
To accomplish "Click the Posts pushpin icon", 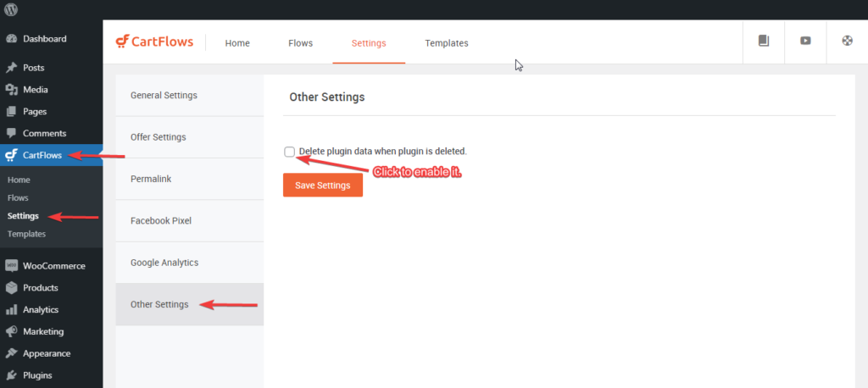I will point(11,68).
